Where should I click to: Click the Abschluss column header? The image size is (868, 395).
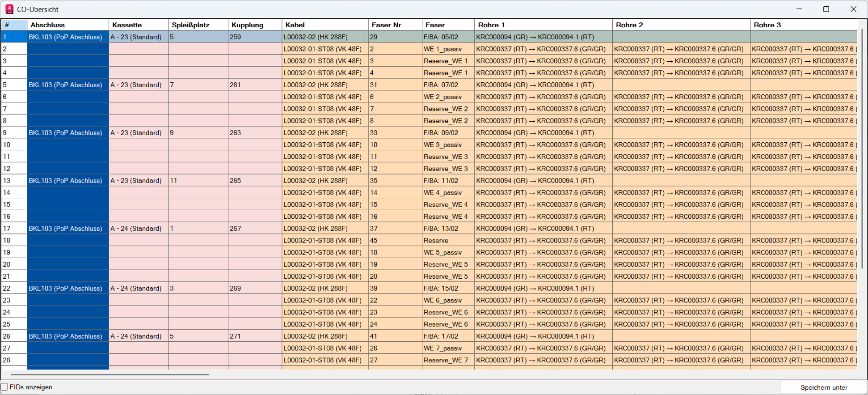68,25
